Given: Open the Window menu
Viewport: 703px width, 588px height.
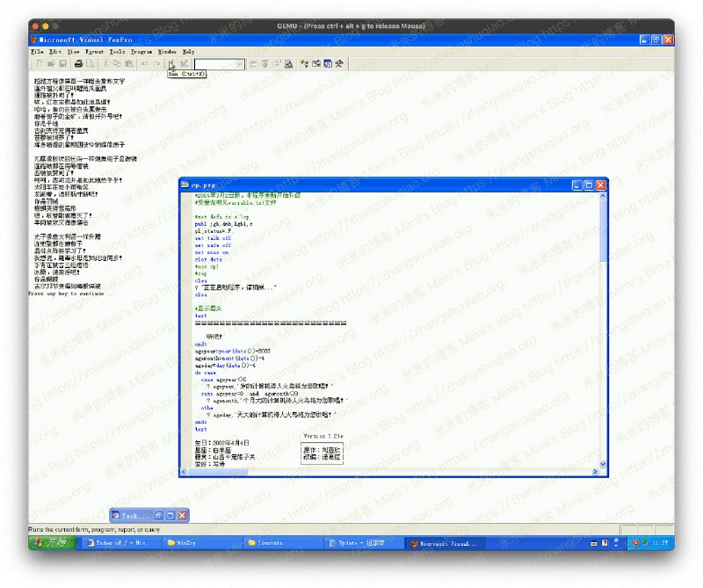Looking at the screenshot, I should (x=167, y=52).
